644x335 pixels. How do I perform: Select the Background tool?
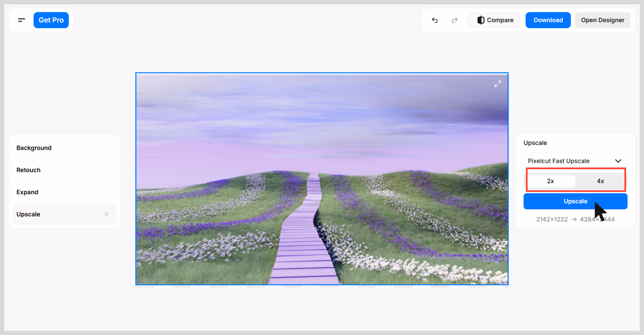click(65, 148)
